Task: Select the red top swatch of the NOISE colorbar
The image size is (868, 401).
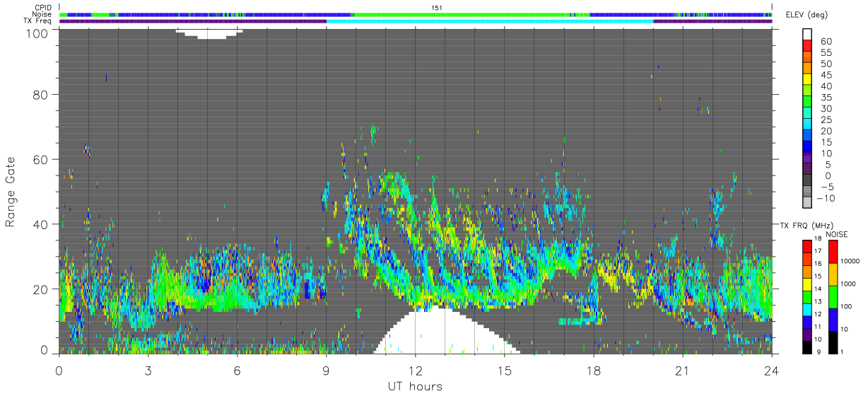Action: pos(832,252)
